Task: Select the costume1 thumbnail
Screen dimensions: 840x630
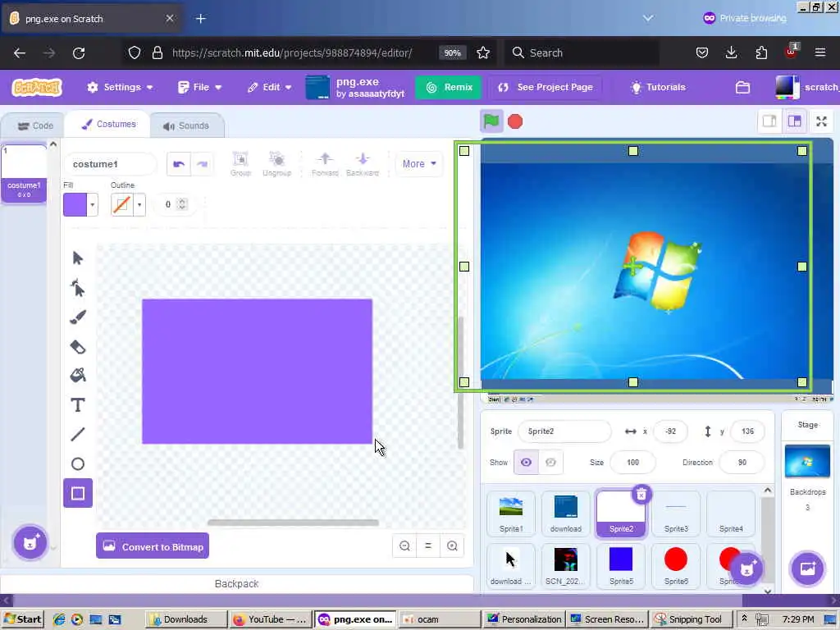Action: pyautogui.click(x=24, y=172)
